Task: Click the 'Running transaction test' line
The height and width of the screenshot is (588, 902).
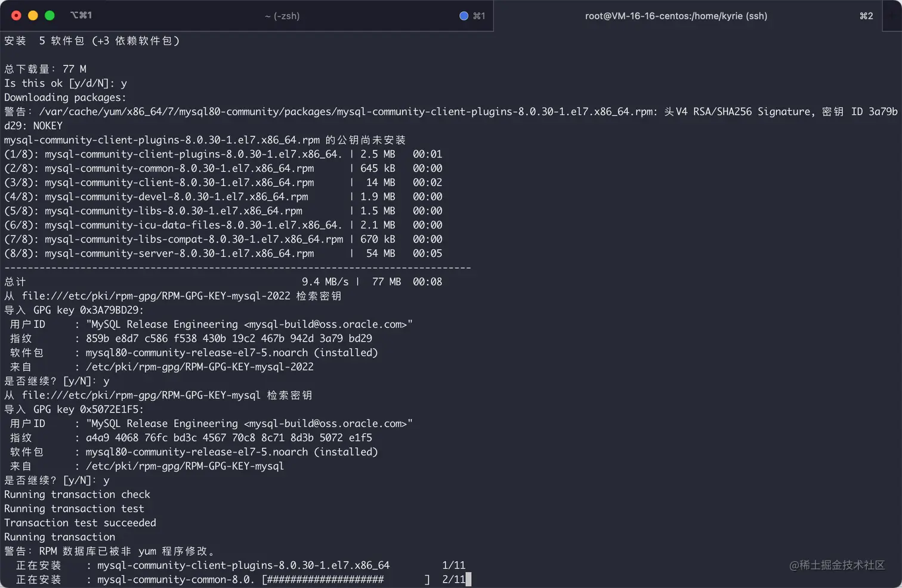Action: [x=75, y=509]
